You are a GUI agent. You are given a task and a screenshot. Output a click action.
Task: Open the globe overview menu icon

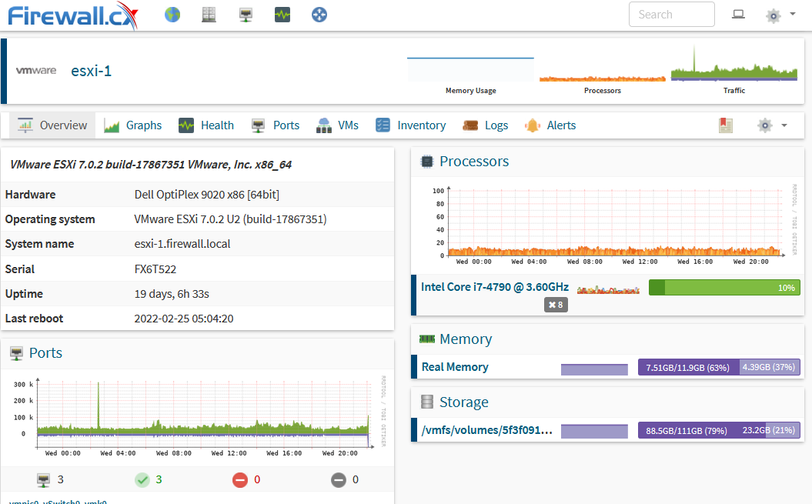(x=172, y=15)
